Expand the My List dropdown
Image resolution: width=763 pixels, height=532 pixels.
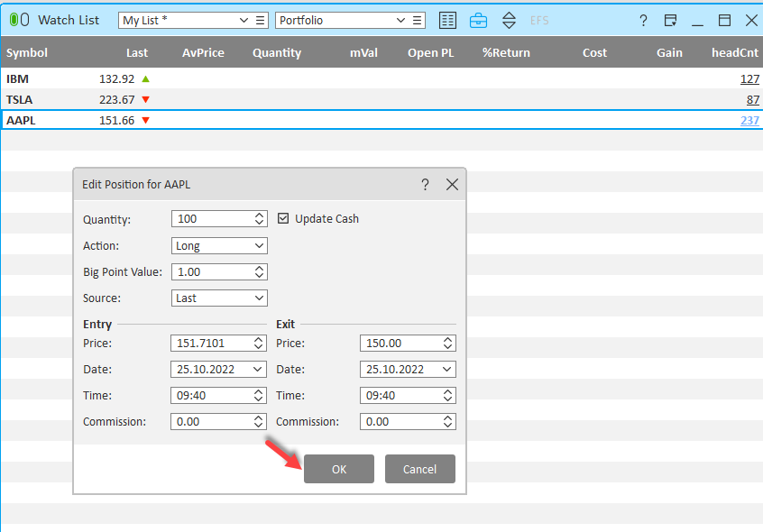pos(244,21)
